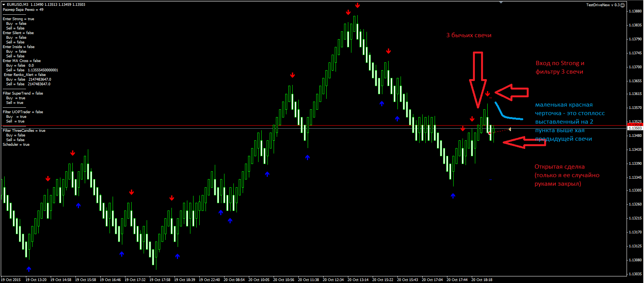Click the '20 Oct 15:22' time axis label

tap(383, 280)
